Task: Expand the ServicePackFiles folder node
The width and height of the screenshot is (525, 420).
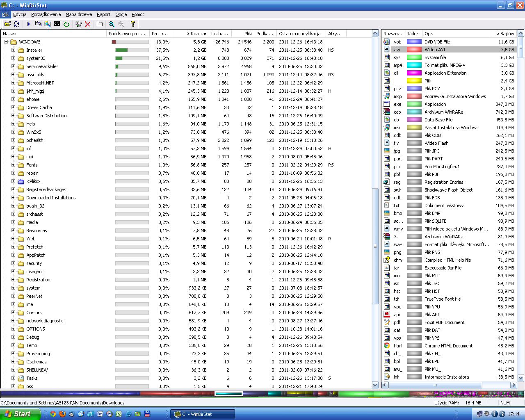Action: 14,66
